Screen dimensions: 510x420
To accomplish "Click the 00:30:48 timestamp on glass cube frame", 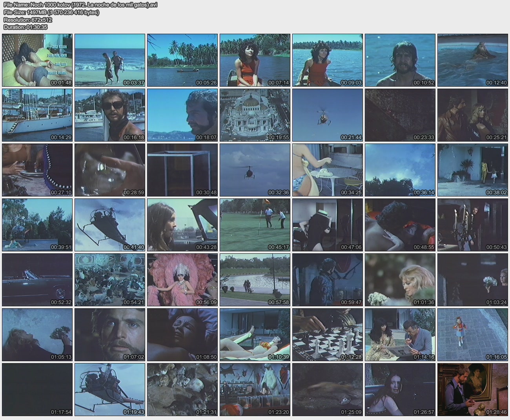I will 206,193.
